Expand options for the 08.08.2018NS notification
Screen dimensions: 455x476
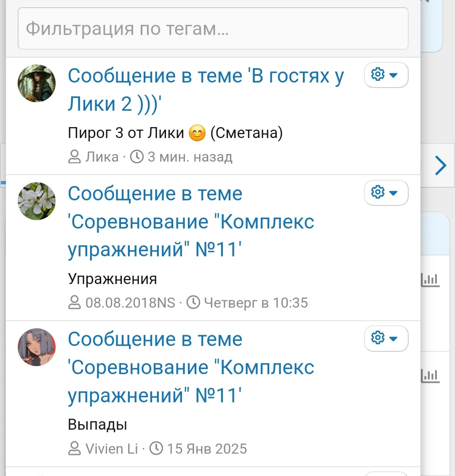point(393,193)
